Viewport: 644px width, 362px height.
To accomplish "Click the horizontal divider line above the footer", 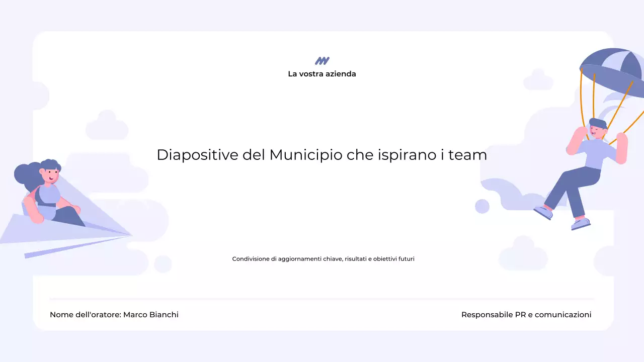I will tap(322, 298).
